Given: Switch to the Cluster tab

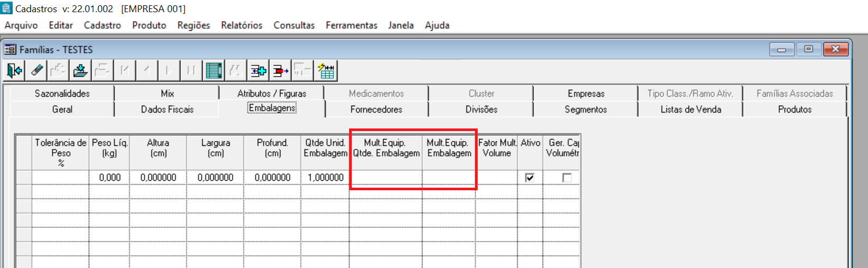Looking at the screenshot, I should pos(481,94).
